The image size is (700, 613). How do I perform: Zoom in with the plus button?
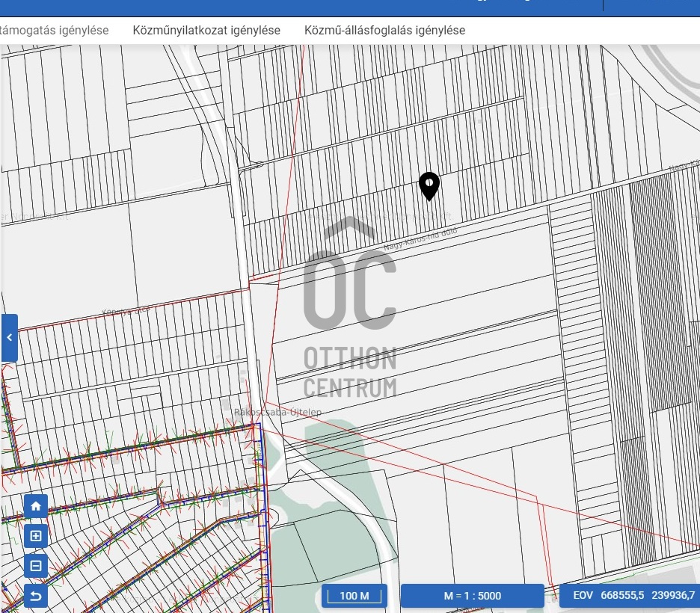36,536
